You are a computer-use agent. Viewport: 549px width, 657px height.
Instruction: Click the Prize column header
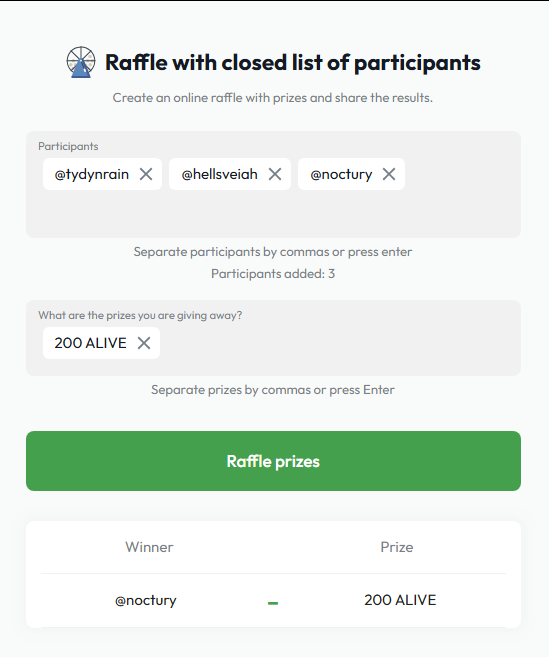tap(397, 547)
